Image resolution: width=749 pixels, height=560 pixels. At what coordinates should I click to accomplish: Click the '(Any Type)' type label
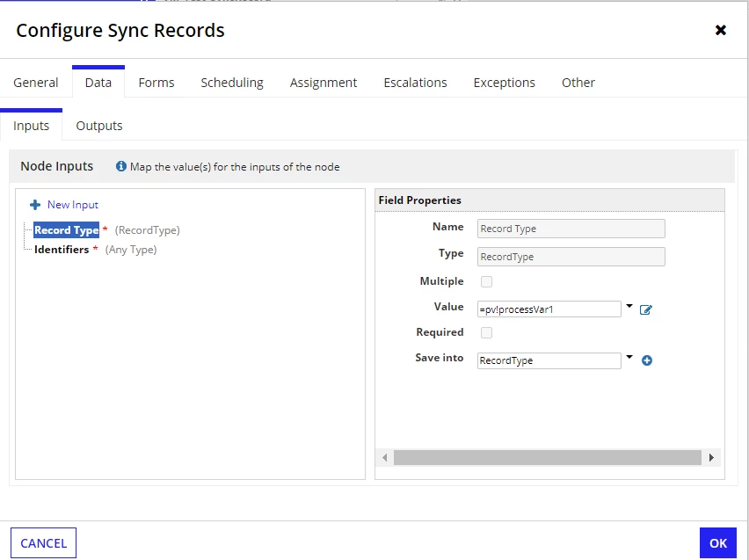coord(131,250)
